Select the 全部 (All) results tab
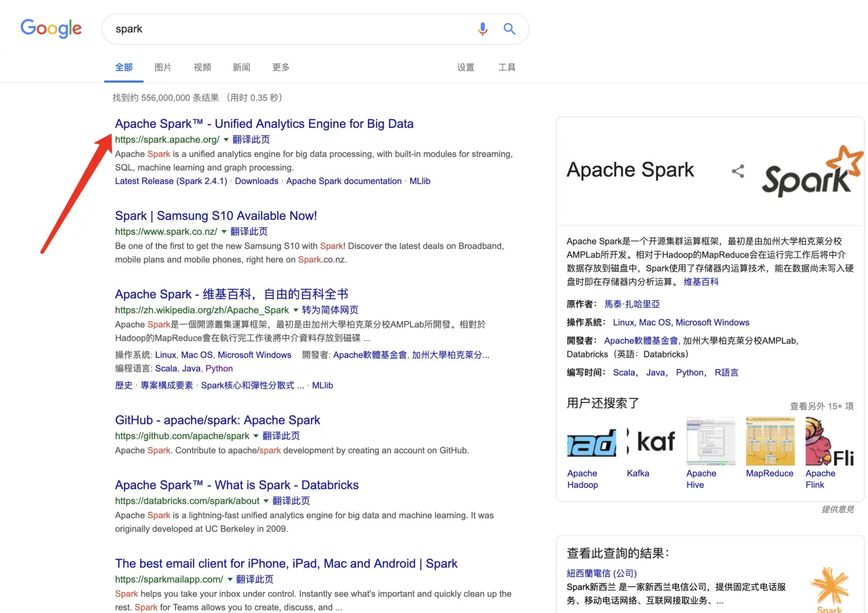Screen dimensions: 868x613 [124, 68]
